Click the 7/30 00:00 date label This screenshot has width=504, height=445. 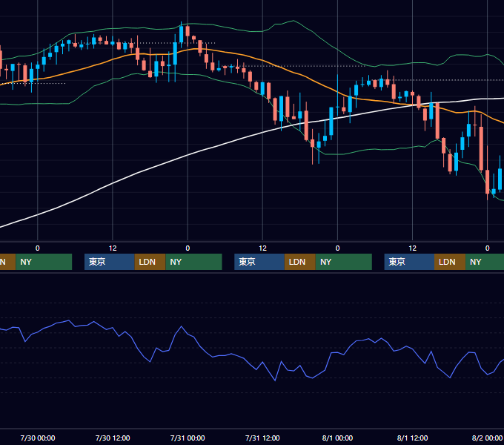[38, 438]
